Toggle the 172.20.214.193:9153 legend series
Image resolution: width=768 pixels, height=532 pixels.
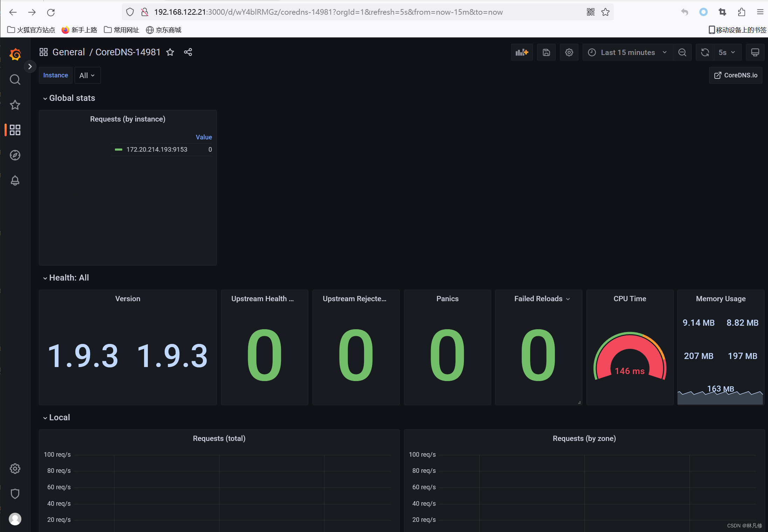157,150
